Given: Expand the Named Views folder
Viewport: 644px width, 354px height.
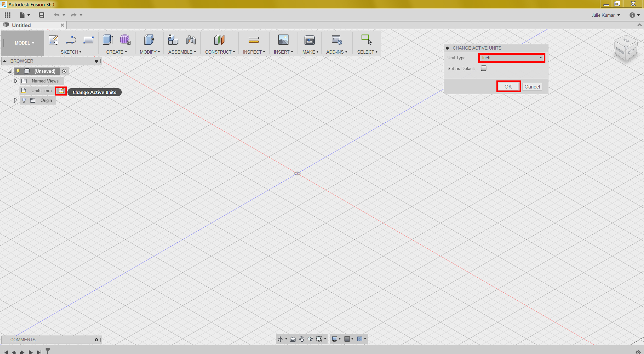Looking at the screenshot, I should pyautogui.click(x=15, y=81).
